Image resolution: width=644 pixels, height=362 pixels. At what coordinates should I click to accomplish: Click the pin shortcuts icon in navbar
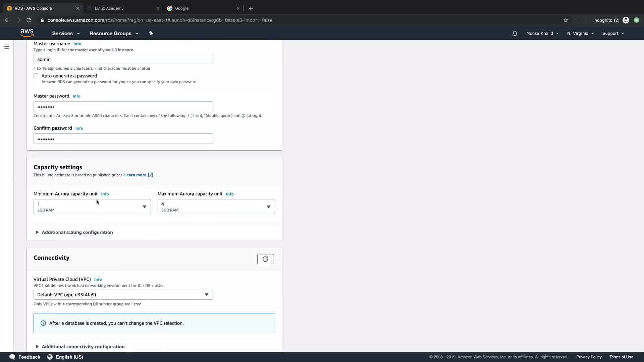point(151,33)
